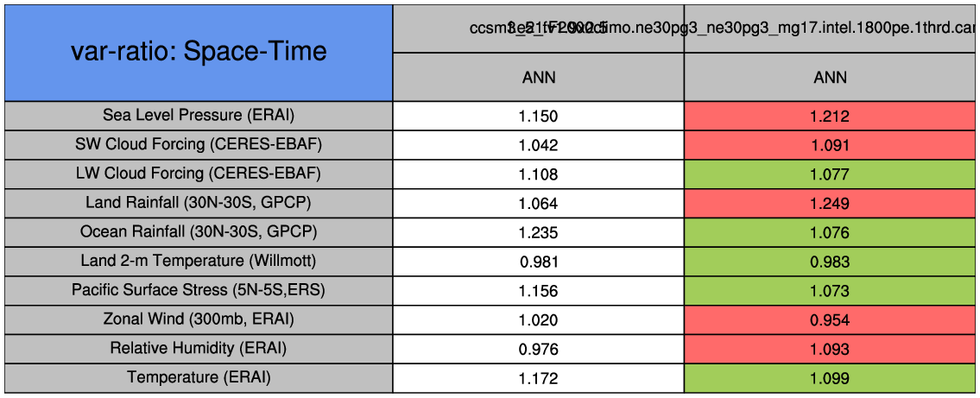Click the first ANN column header
Image resolution: width=980 pixels, height=398 pixels.
[x=539, y=78]
